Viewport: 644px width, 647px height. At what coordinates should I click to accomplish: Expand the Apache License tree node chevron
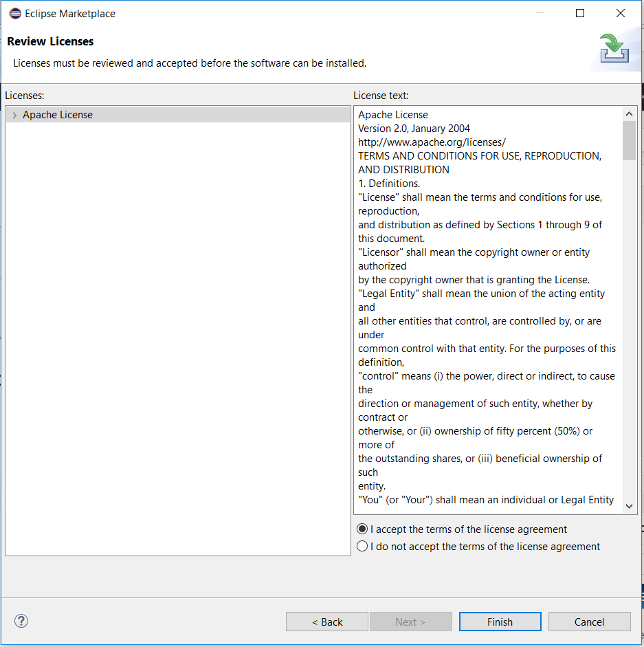point(14,116)
